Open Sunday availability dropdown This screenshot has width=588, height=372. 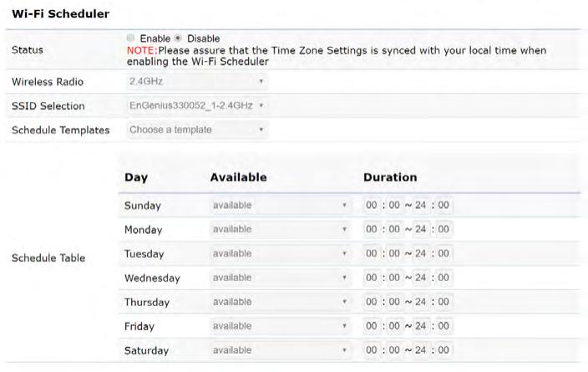[x=280, y=205]
